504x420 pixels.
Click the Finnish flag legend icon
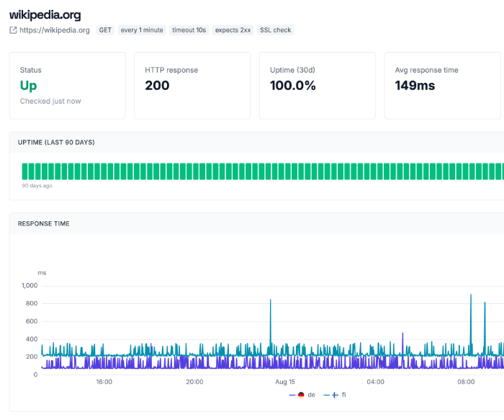click(x=335, y=395)
